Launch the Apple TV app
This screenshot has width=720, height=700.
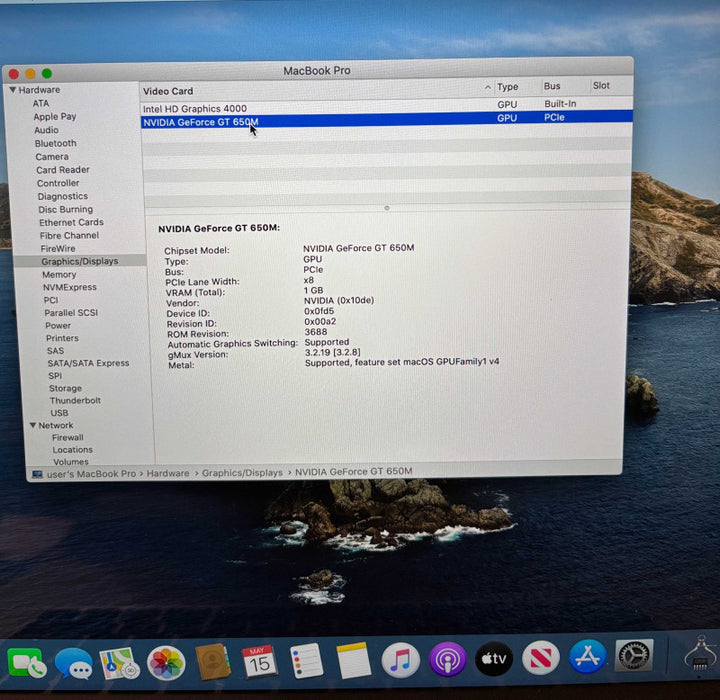click(494, 659)
